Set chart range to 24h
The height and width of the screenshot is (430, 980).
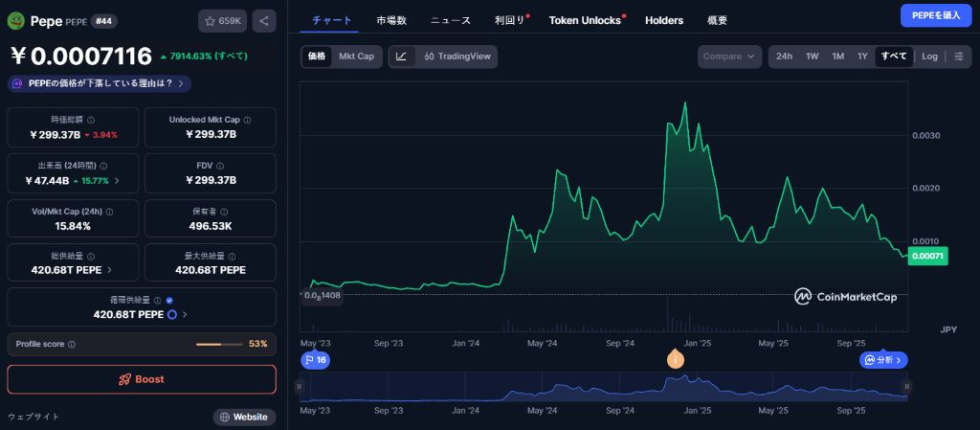[785, 57]
